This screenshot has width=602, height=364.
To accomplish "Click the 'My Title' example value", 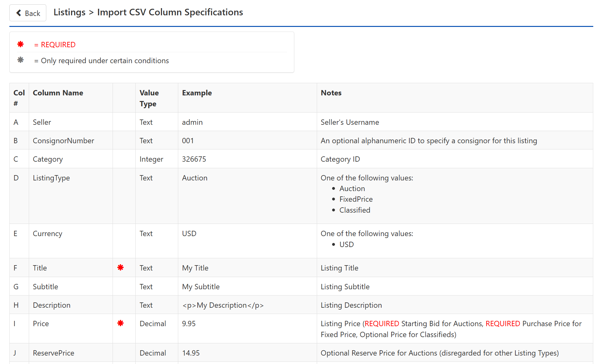I will click(x=195, y=268).
